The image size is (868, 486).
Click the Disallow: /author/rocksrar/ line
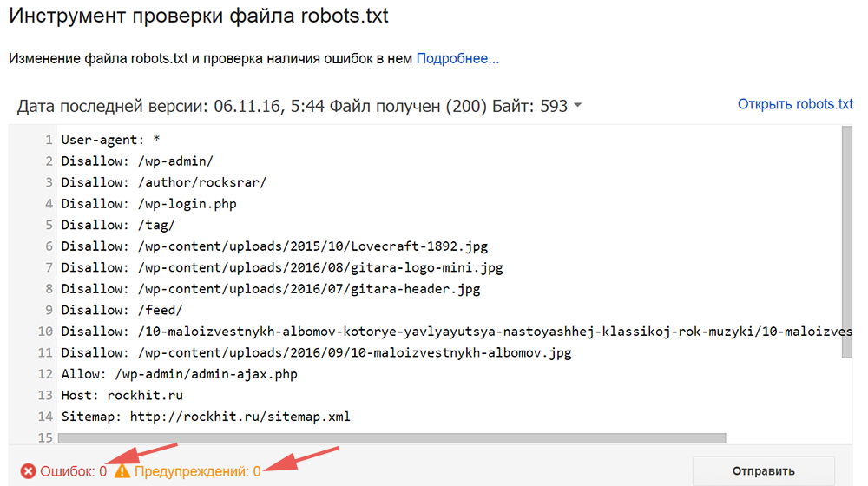point(164,182)
